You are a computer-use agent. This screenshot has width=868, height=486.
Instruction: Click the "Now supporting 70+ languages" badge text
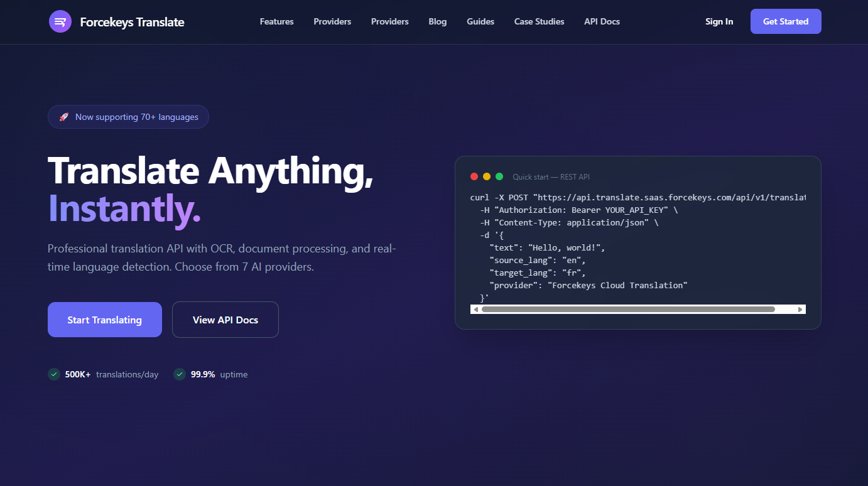(137, 117)
